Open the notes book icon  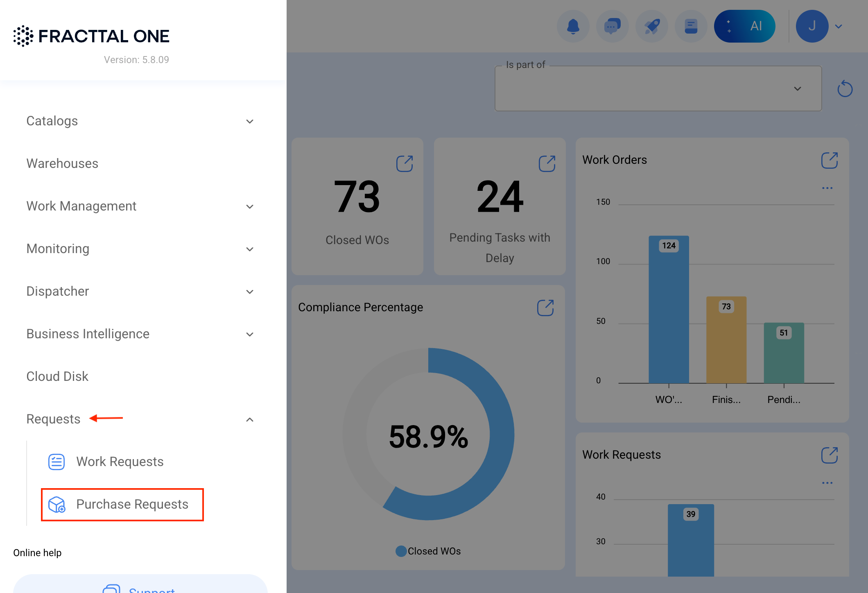pyautogui.click(x=691, y=26)
